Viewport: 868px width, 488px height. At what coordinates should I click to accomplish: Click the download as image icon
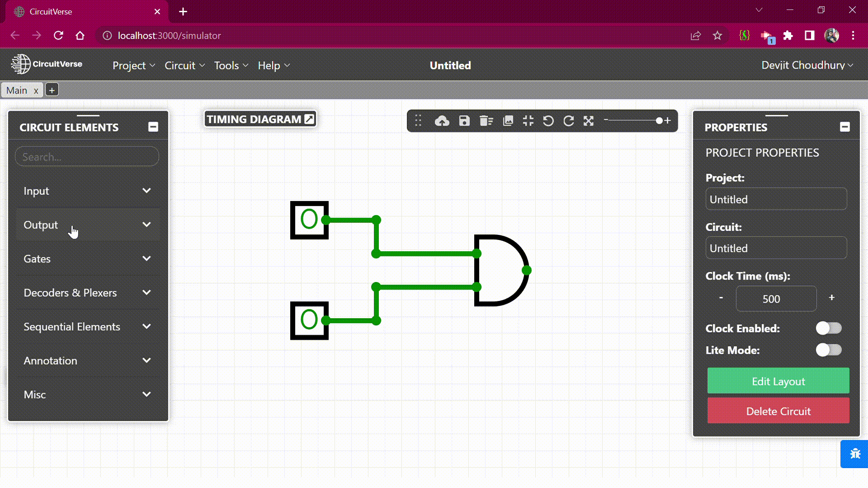tap(508, 121)
